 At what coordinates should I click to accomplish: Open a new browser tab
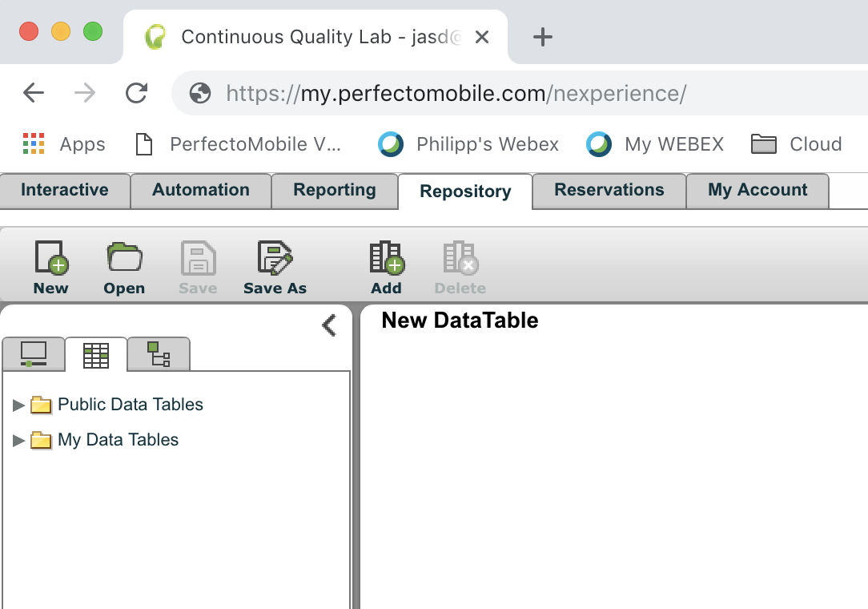tap(543, 37)
